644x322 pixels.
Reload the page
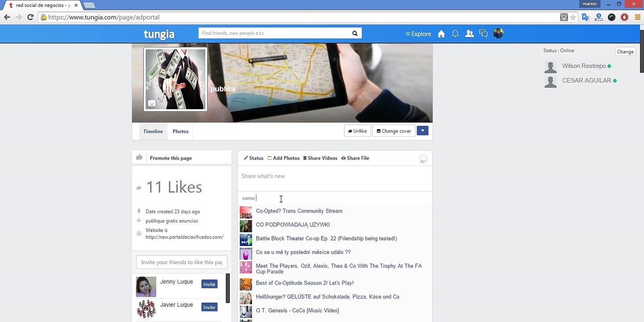(x=30, y=17)
